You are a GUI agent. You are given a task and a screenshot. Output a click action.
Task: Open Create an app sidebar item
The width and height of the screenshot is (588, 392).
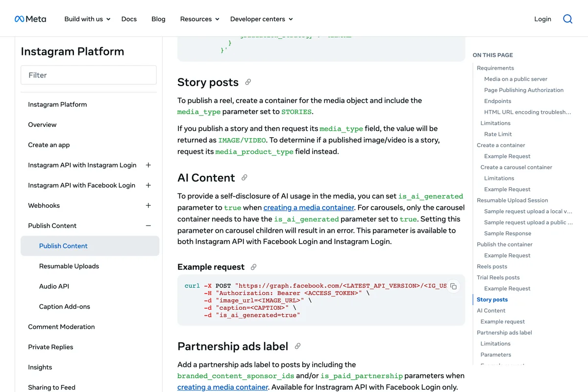[49, 145]
